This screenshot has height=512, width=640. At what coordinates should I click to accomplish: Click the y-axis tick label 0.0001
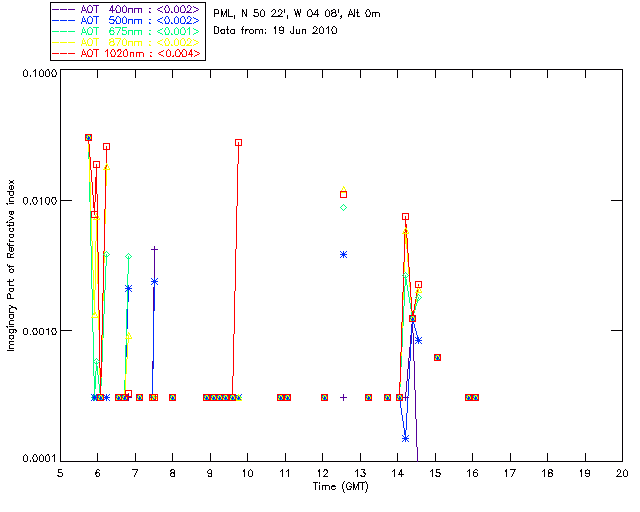(40, 459)
